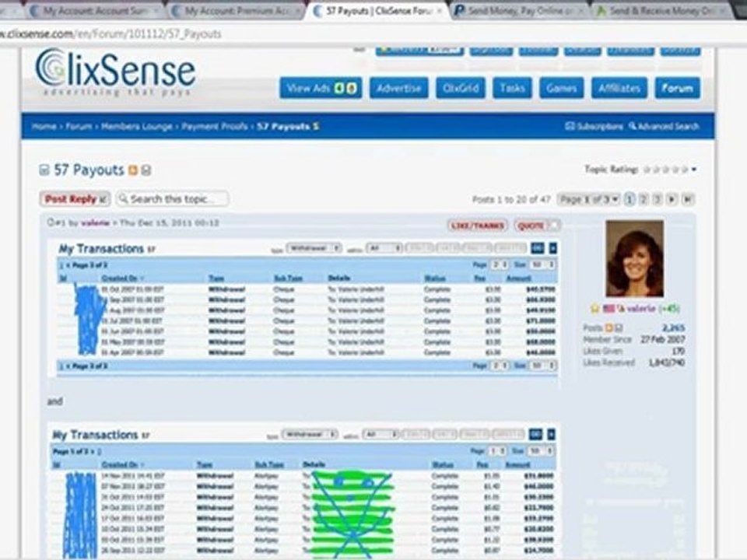The image size is (747, 560).
Task: Open the Send & Receive Money tab
Action: pos(662,10)
